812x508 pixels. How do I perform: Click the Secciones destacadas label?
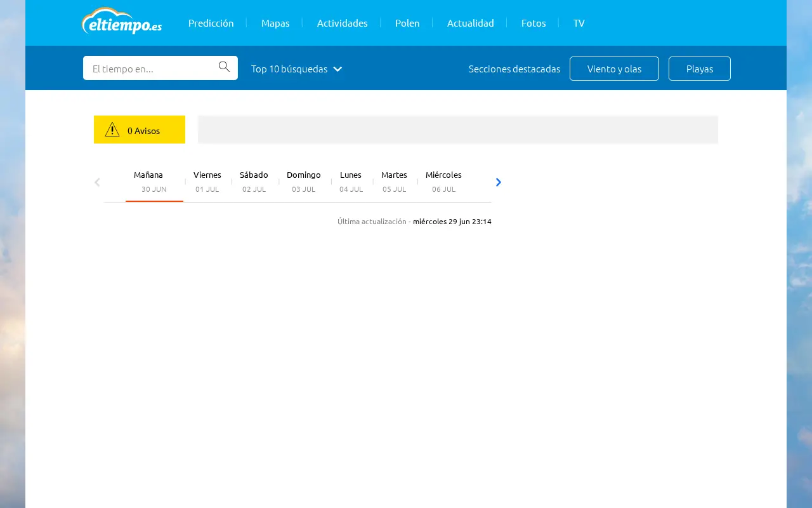pos(514,69)
